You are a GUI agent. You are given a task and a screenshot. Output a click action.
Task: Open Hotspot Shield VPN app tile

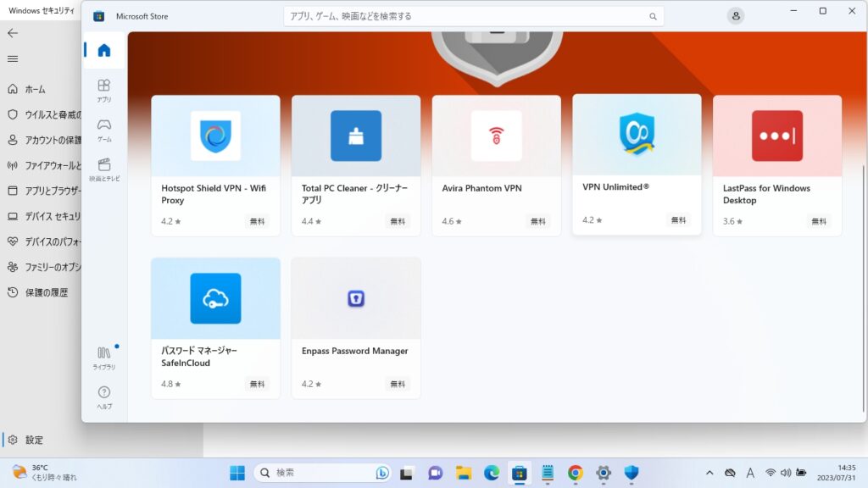pyautogui.click(x=215, y=165)
